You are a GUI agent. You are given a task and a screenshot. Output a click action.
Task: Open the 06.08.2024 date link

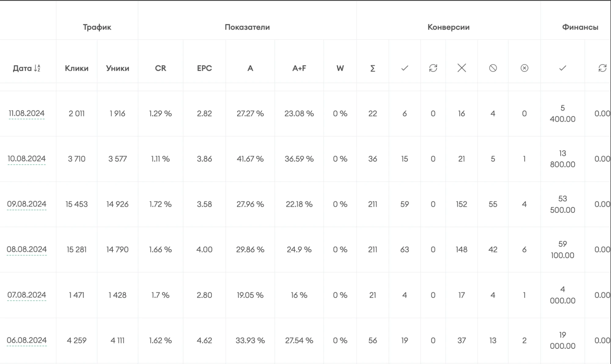pyautogui.click(x=27, y=340)
